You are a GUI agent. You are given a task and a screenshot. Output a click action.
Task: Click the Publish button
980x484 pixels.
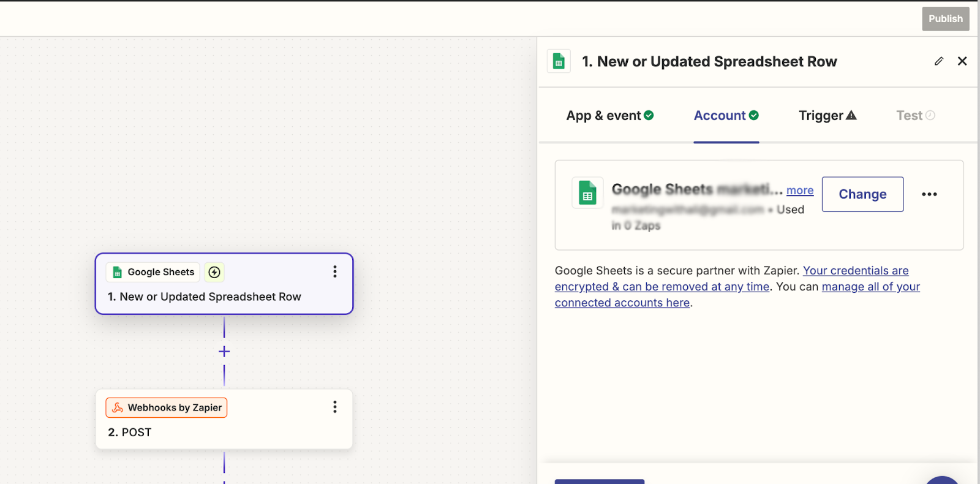coord(946,19)
